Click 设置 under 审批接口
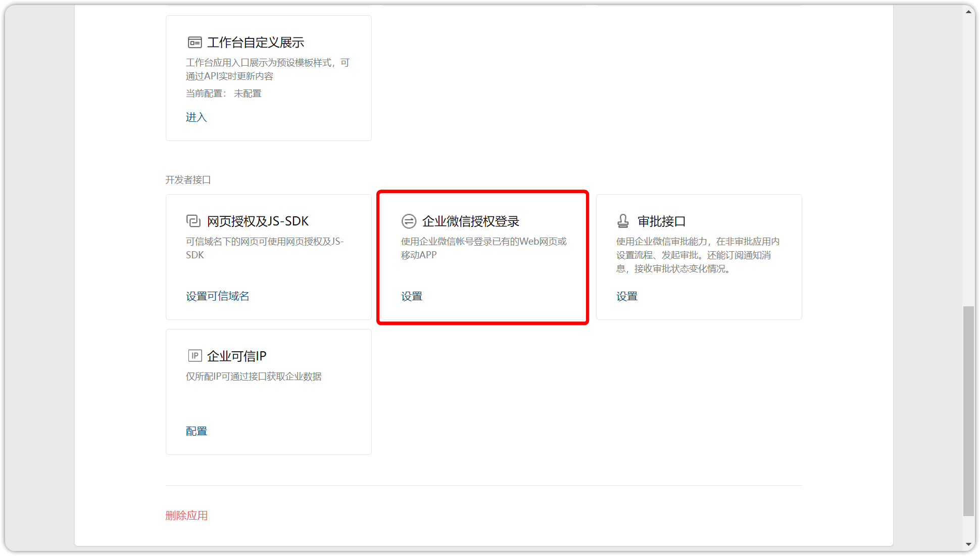This screenshot has width=980, height=556. pos(627,297)
